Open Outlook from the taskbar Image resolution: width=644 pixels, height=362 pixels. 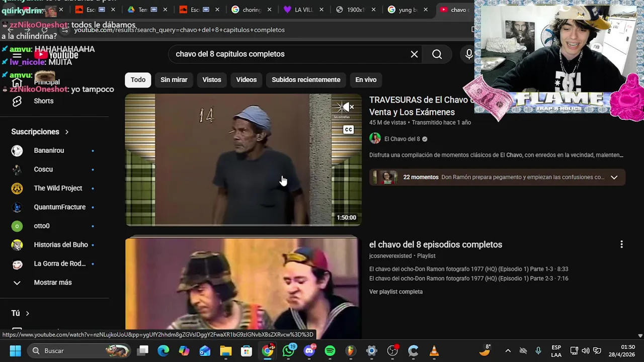205,351
